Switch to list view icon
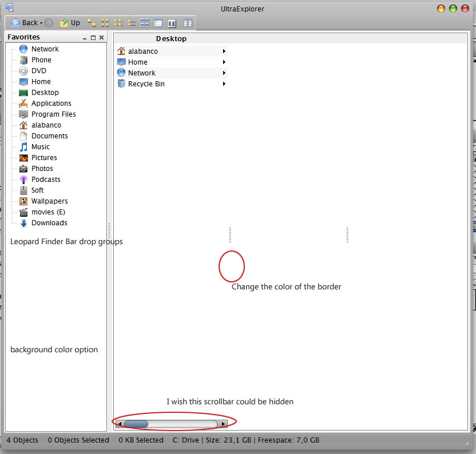 coord(132,23)
